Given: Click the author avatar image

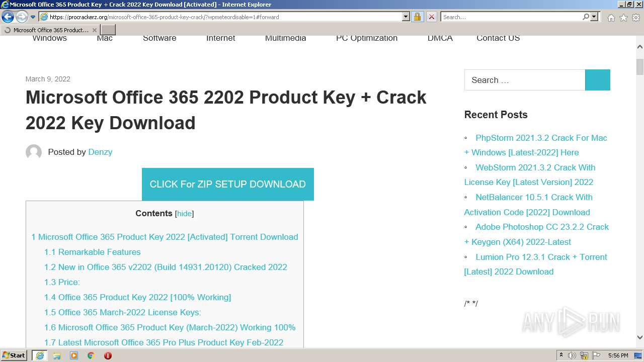Looking at the screenshot, I should click(34, 152).
